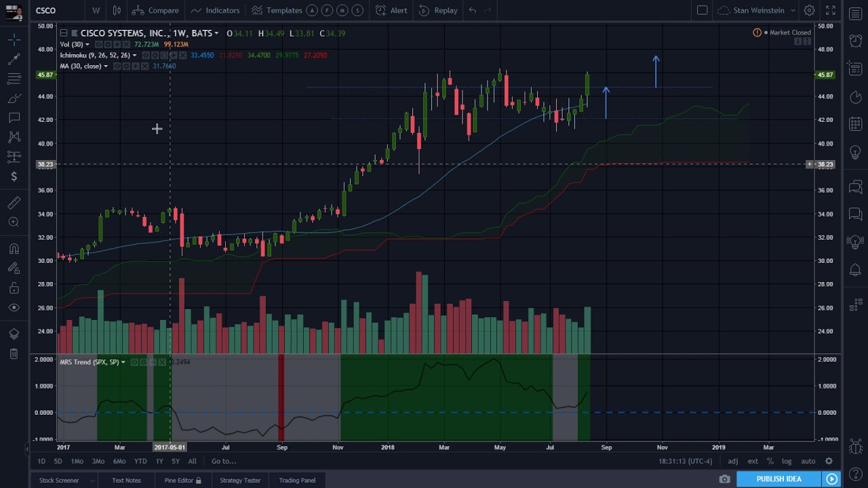
Task: Enter fullscreen mode
Action: 831,10
